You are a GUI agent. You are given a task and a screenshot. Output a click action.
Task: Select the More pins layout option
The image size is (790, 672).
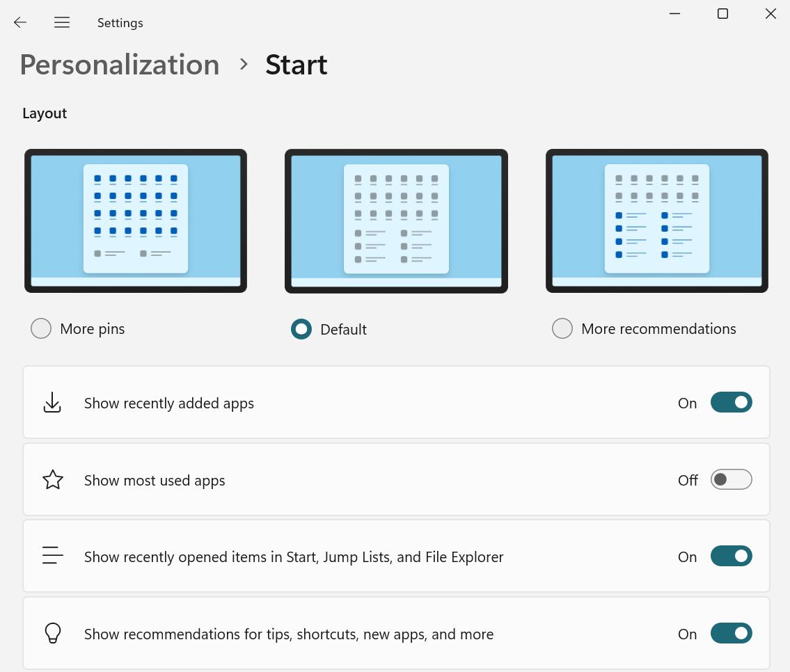pos(40,328)
